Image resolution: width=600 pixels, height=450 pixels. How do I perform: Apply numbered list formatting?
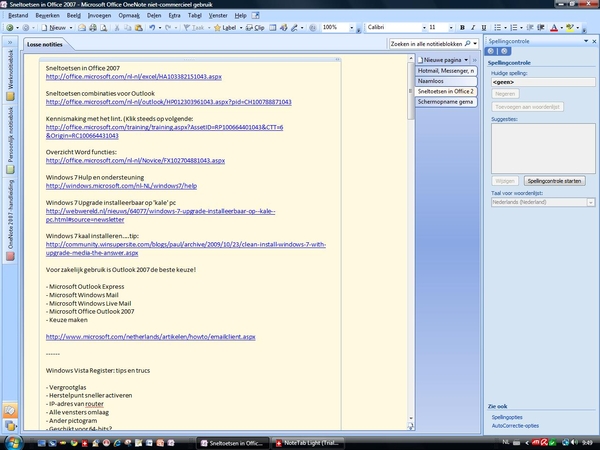point(514,28)
